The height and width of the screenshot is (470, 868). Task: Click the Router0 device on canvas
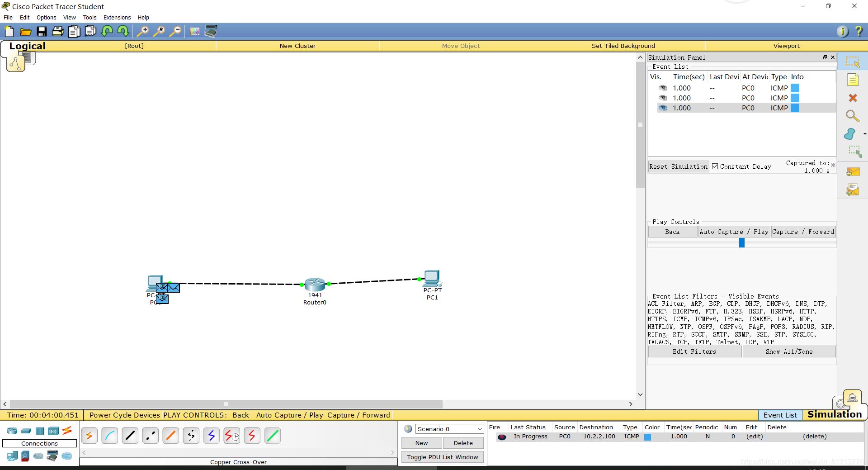tap(315, 285)
